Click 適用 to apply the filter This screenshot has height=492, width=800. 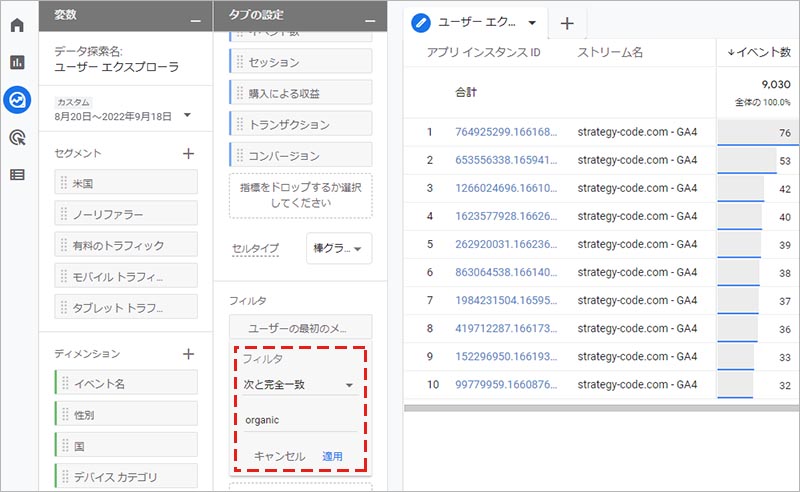(x=332, y=456)
